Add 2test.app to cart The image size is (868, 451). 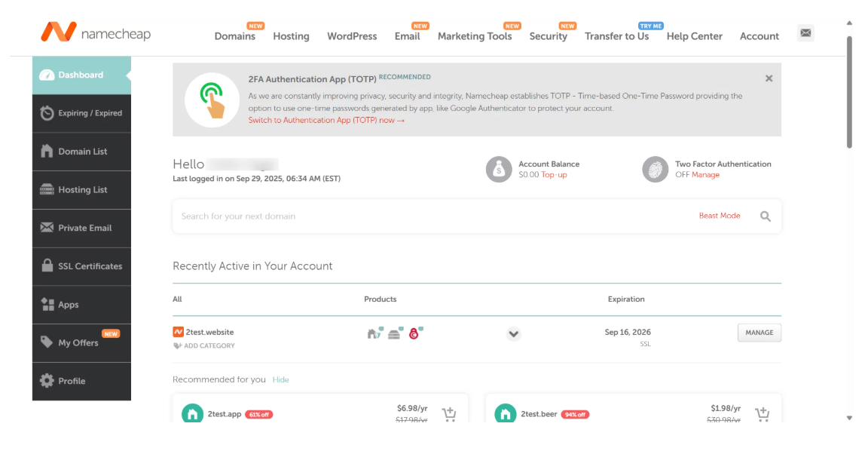tap(449, 414)
